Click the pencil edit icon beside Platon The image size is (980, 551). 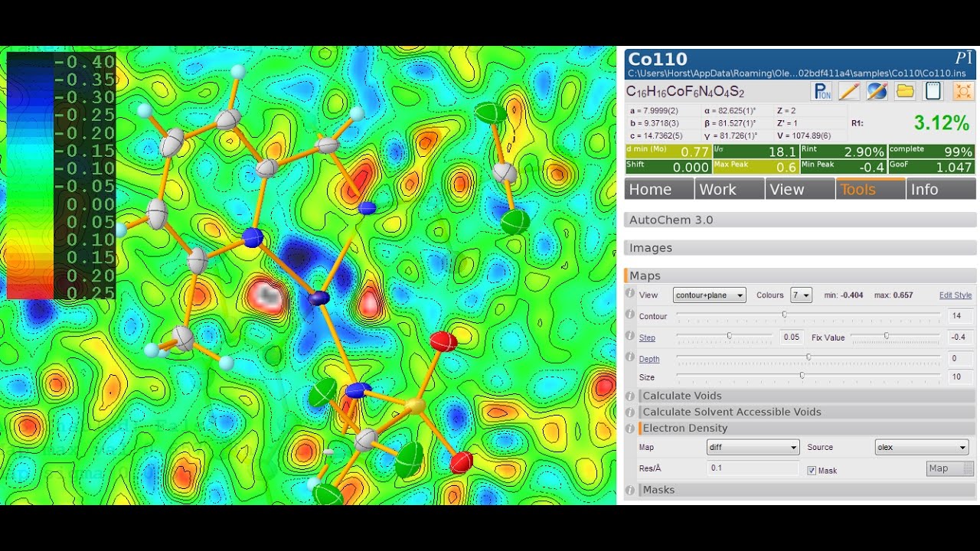[849, 92]
